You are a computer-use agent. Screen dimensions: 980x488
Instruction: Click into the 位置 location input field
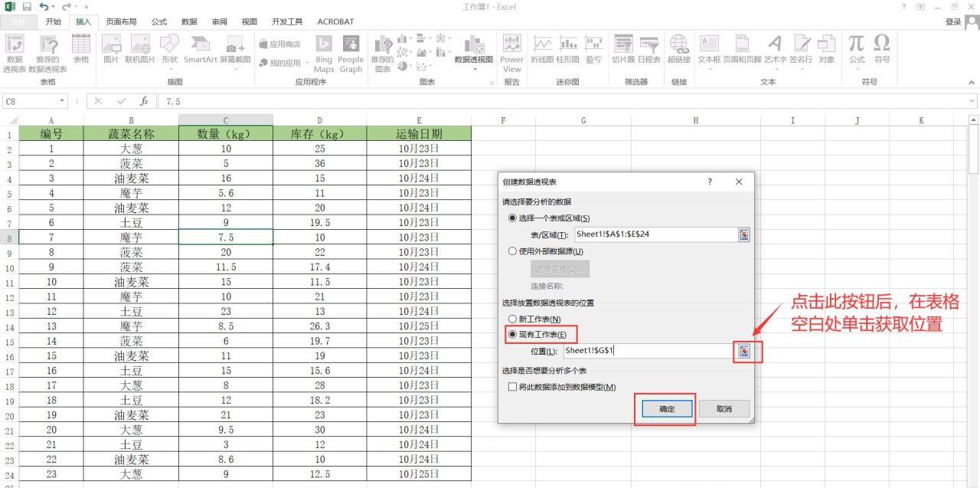650,351
